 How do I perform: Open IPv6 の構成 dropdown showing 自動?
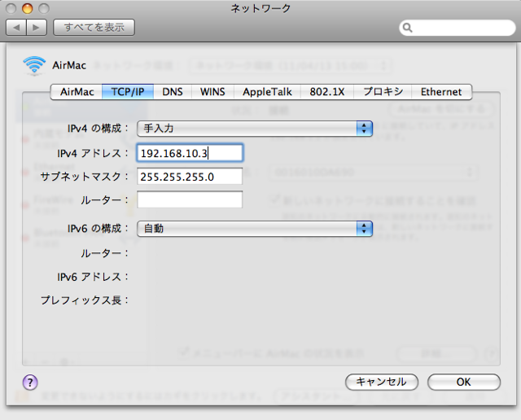click(255, 229)
